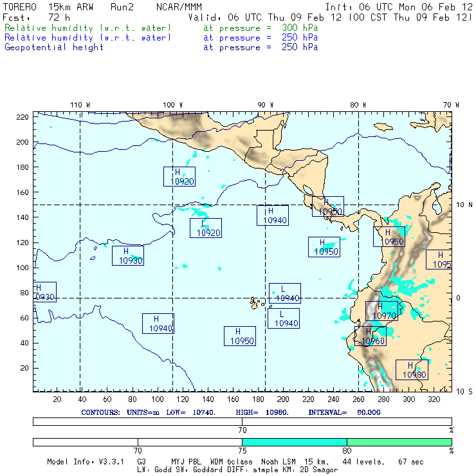The width and height of the screenshot is (476, 476).
Task: Click the Valid time text in header
Action: (x=331, y=17)
